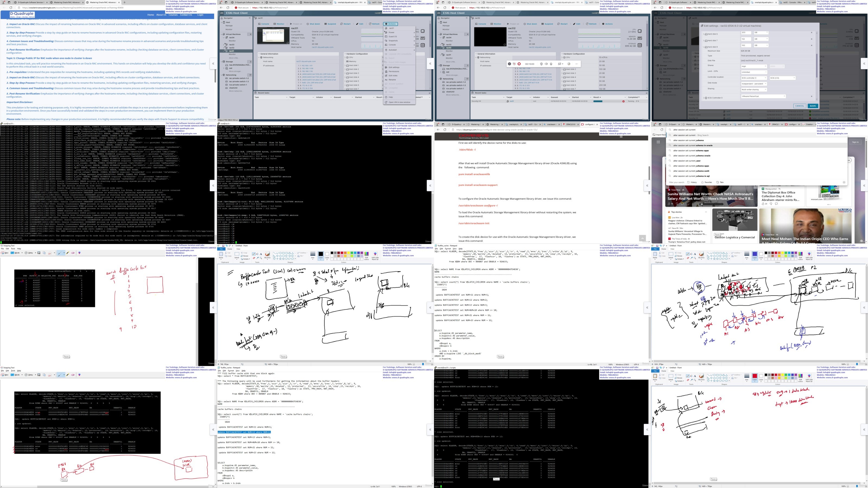Click the red stop icon on the 00:19:00 recorder bar
The width and height of the screenshot is (868, 488).
[x=519, y=64]
